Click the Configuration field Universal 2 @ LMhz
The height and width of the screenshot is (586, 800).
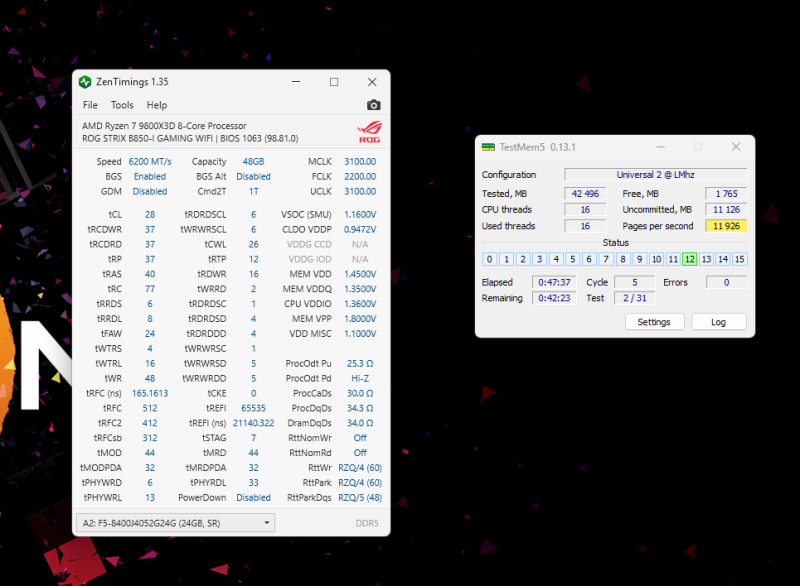pyautogui.click(x=656, y=174)
